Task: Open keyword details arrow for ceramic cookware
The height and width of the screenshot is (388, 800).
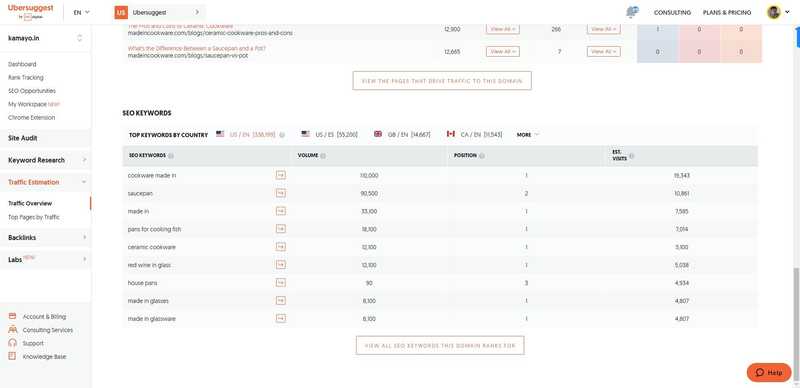Action: pyautogui.click(x=281, y=247)
